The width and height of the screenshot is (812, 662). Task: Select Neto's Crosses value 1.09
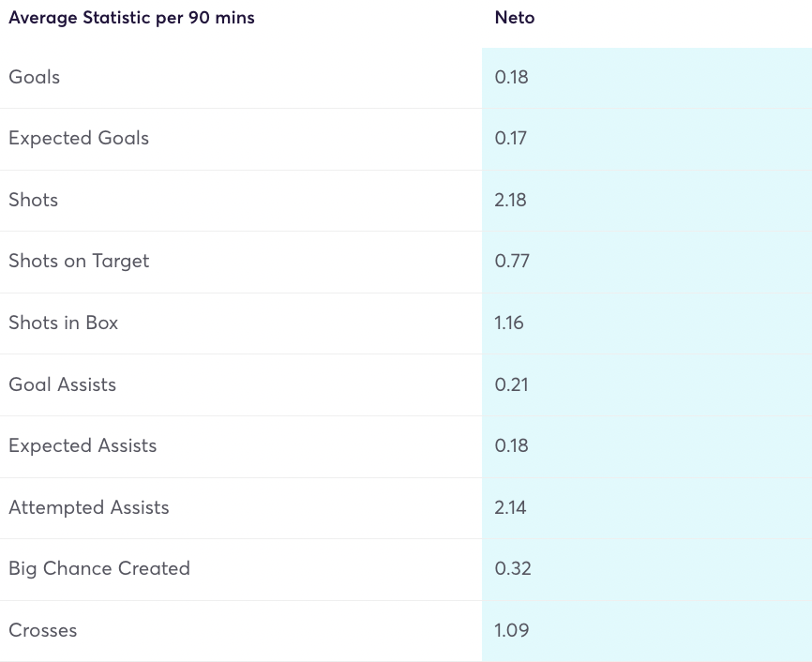512,630
